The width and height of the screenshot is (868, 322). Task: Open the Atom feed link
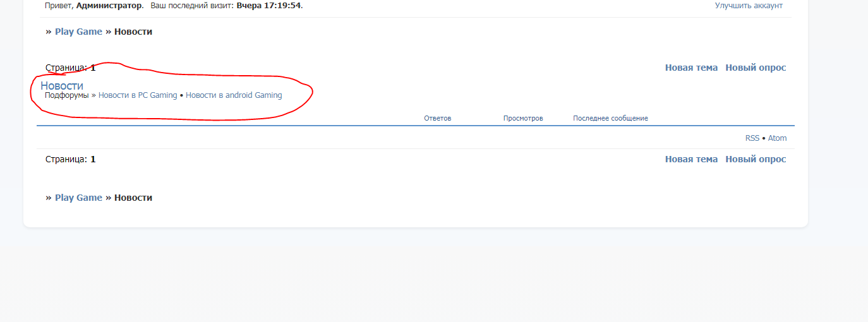[x=777, y=138]
